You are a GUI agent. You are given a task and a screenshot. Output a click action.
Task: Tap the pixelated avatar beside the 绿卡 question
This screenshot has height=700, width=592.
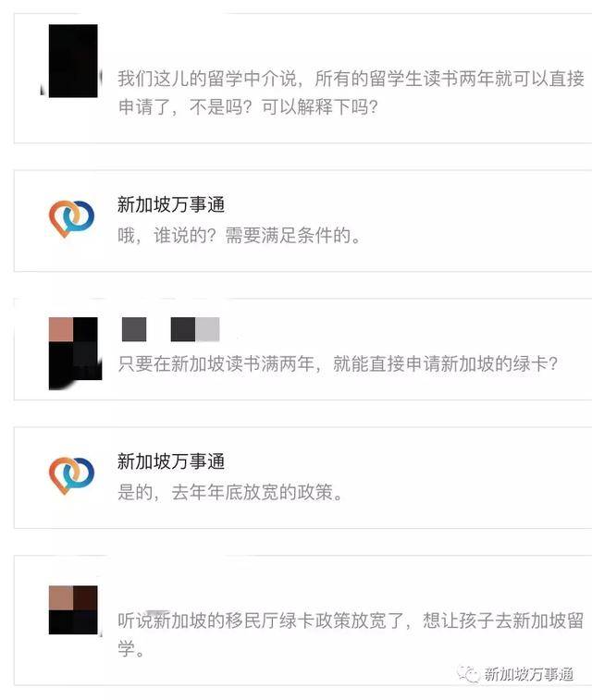(74, 352)
